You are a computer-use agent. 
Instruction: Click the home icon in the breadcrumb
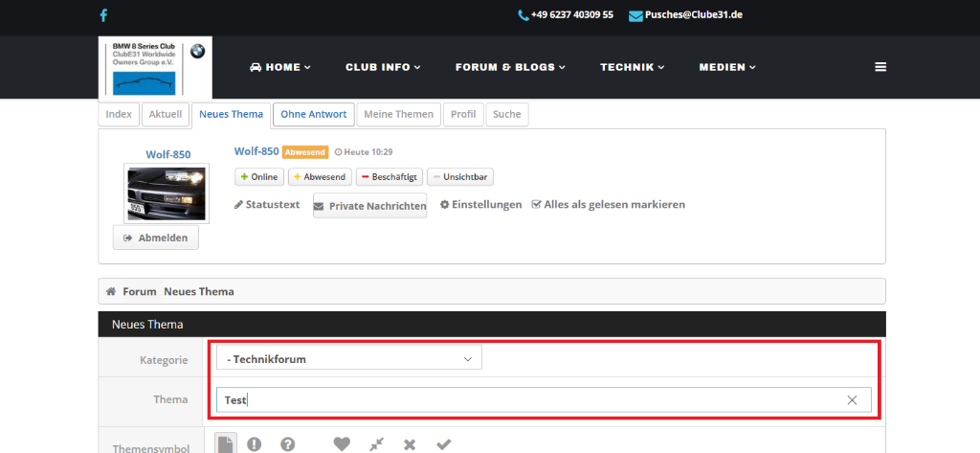click(x=111, y=291)
